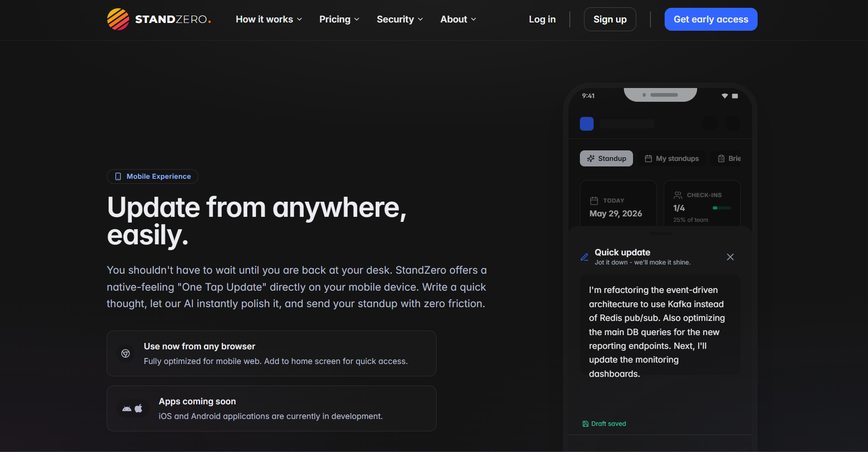Click the pencil icon by Quick update
Image resolution: width=868 pixels, height=452 pixels.
pyautogui.click(x=584, y=257)
